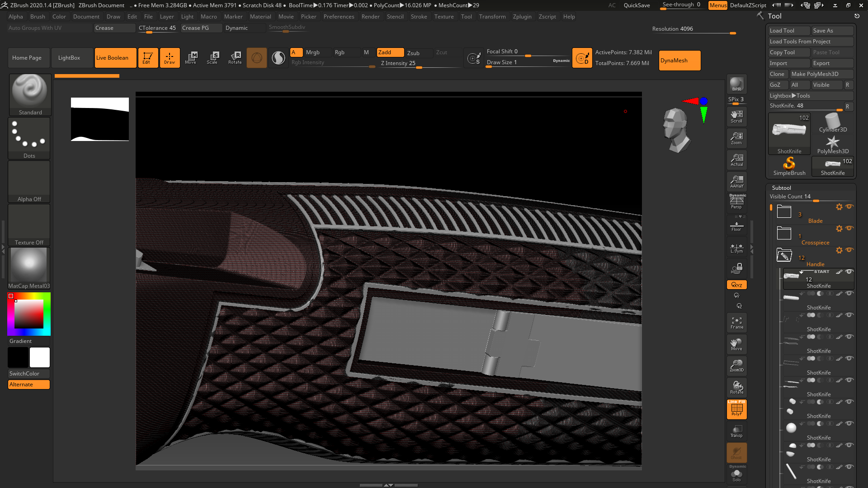This screenshot has height=488, width=868.
Task: Enable Perspective distortion mode
Action: click(x=736, y=202)
